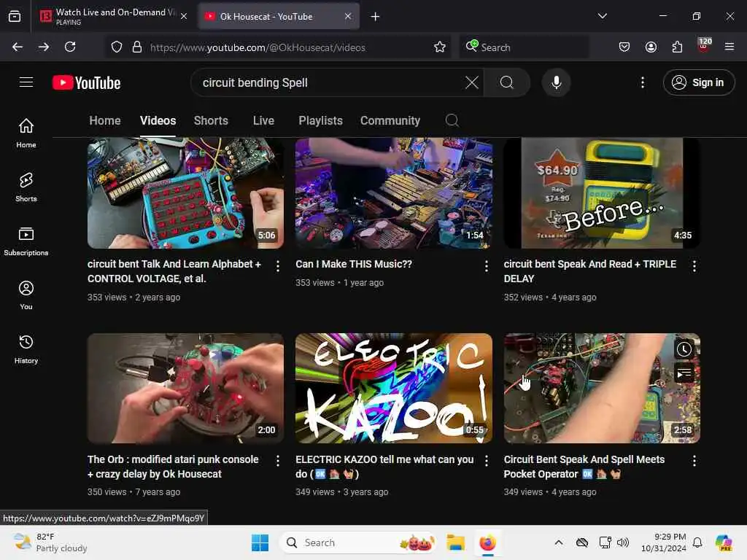This screenshot has height=560, width=747.
Task: Start voice search with the microphone
Action: [556, 82]
